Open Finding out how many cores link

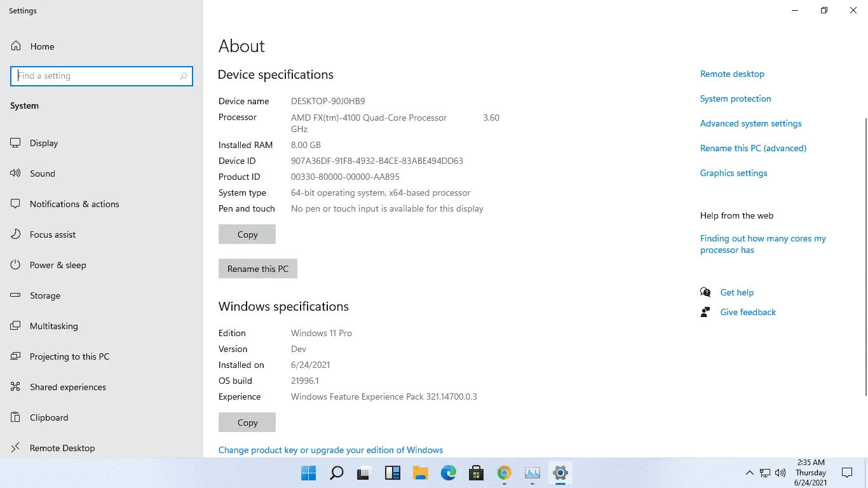click(x=763, y=244)
